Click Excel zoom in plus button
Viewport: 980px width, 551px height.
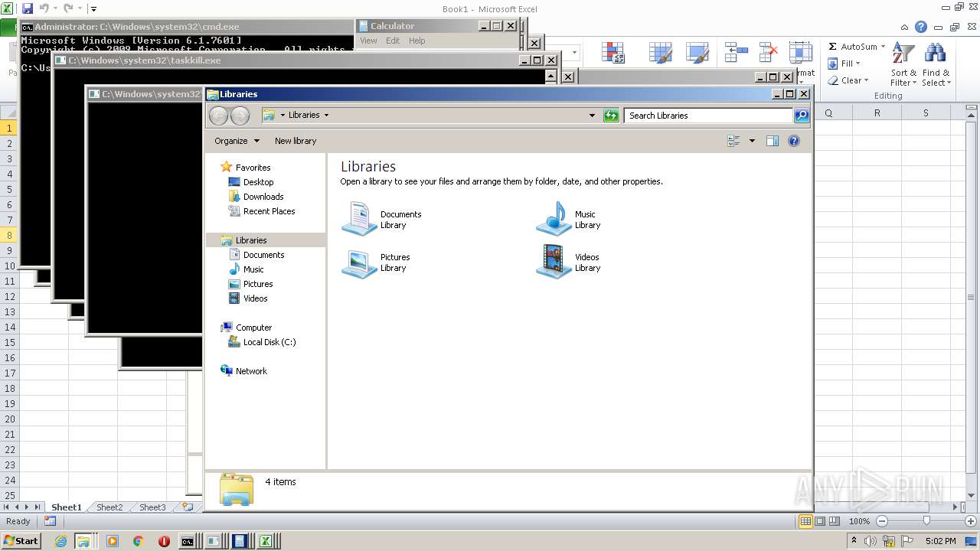click(971, 521)
